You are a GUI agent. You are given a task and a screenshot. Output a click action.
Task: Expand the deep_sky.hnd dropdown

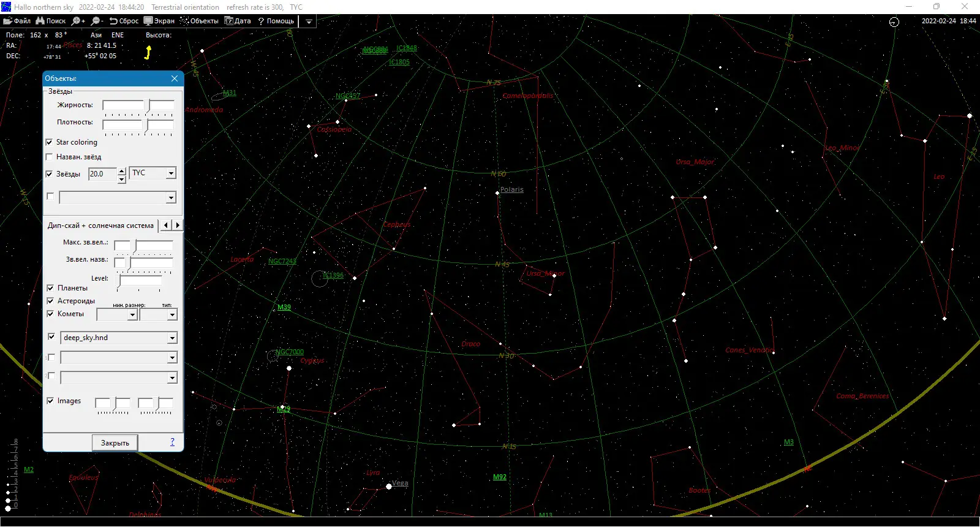pos(172,338)
